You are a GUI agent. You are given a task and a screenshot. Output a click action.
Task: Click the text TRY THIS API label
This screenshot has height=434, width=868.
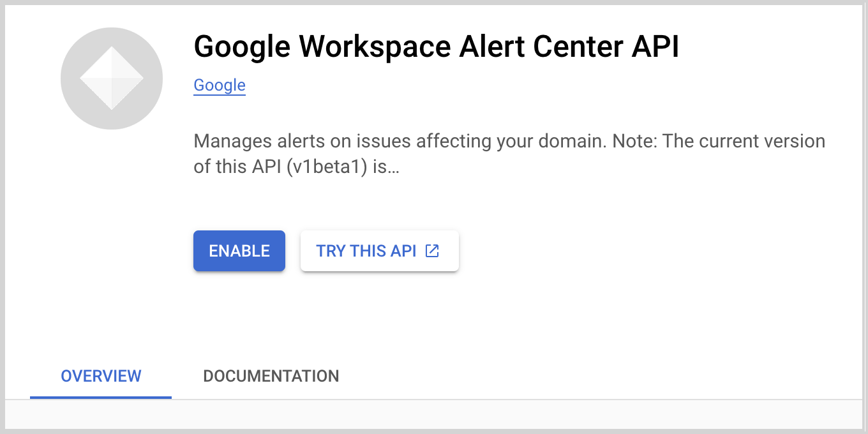click(366, 251)
